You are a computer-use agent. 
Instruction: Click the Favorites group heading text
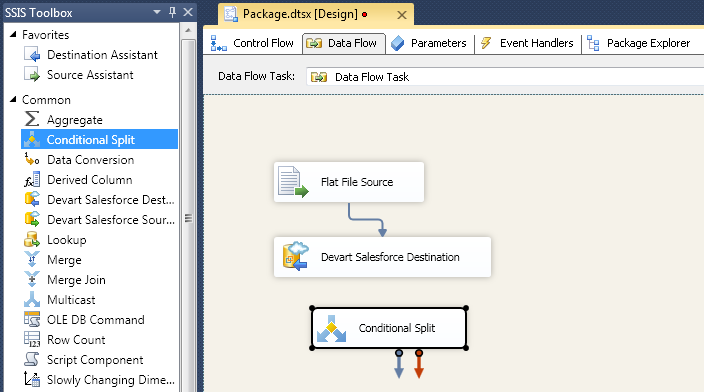pyautogui.click(x=46, y=35)
